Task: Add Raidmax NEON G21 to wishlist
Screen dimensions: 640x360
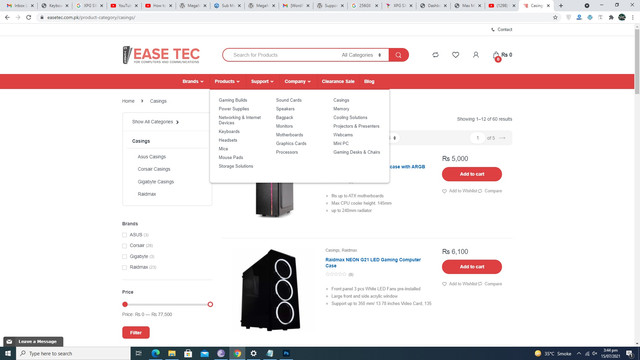Action: click(459, 284)
